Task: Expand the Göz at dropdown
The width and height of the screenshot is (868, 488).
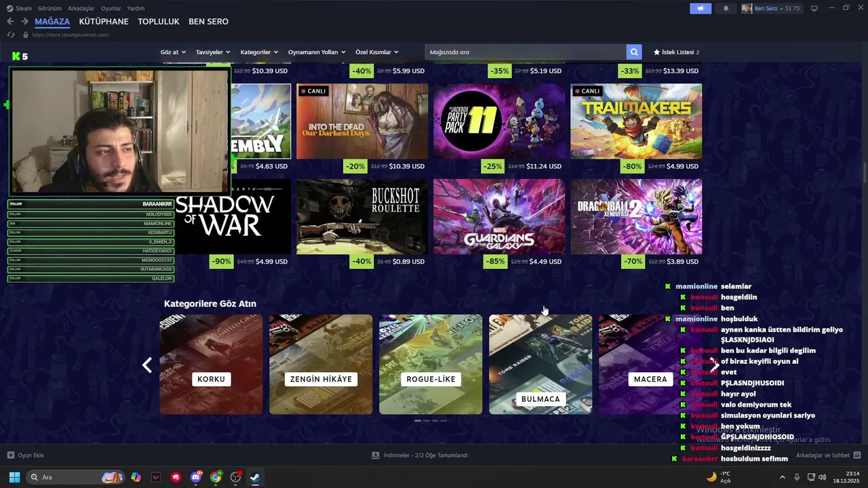Action: (x=173, y=52)
